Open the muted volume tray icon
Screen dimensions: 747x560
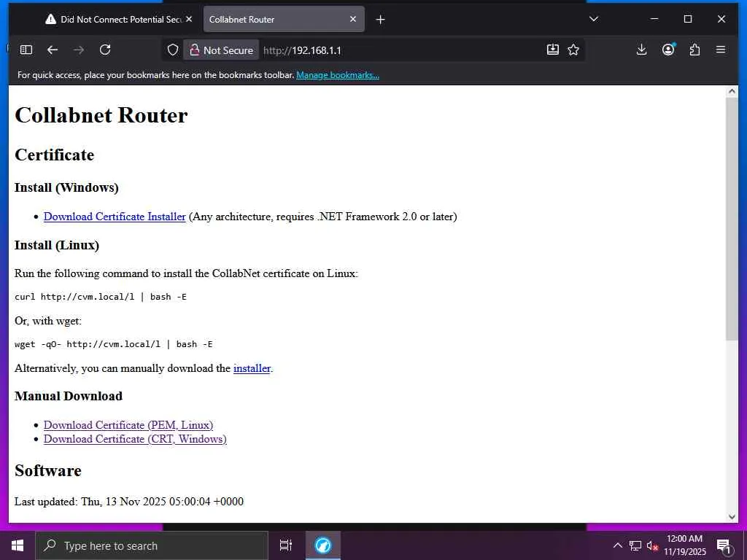(x=652, y=545)
